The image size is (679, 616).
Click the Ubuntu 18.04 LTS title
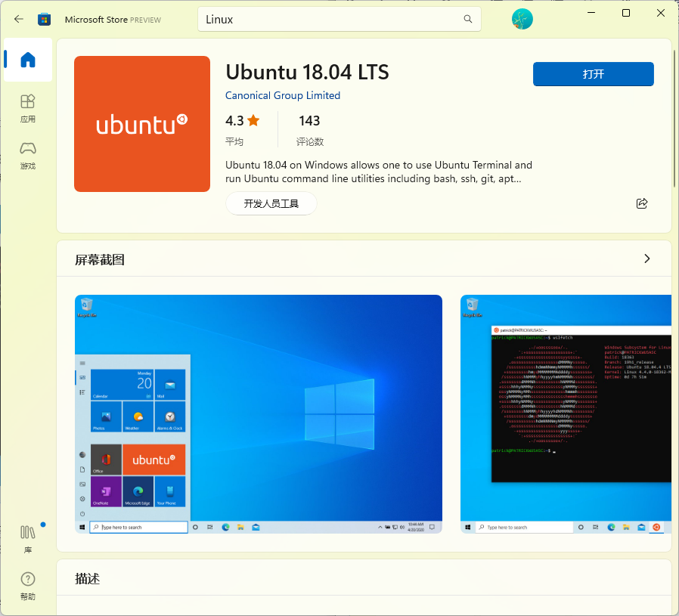[x=307, y=73]
